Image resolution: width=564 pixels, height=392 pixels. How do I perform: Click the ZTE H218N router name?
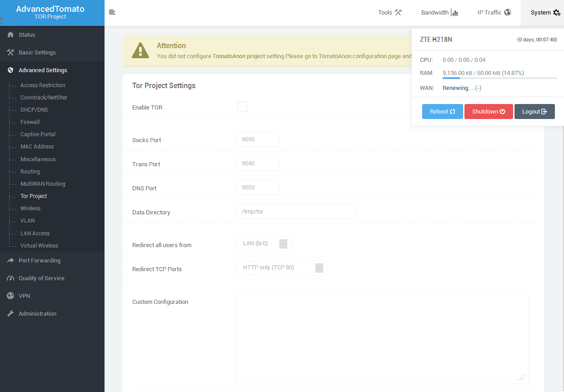click(x=436, y=40)
